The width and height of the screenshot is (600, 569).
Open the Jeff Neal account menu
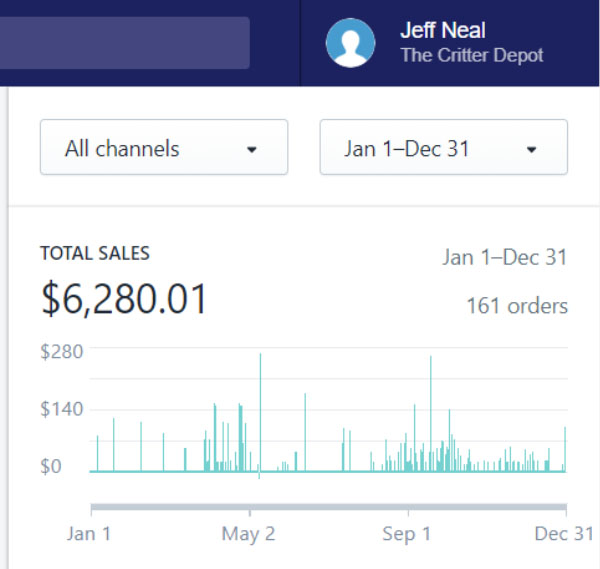(442, 31)
